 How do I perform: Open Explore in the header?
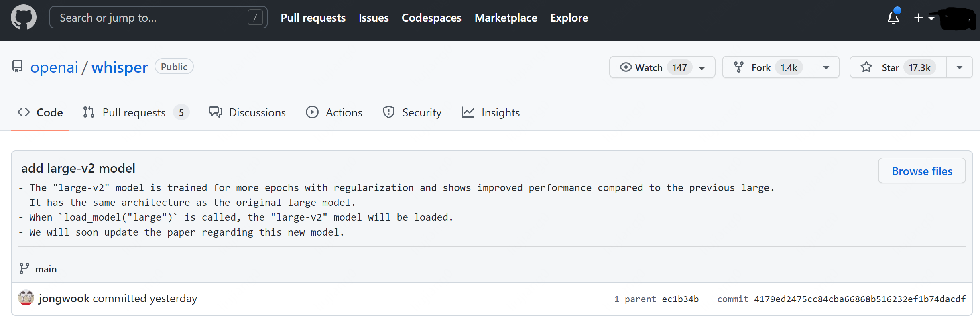coord(569,18)
